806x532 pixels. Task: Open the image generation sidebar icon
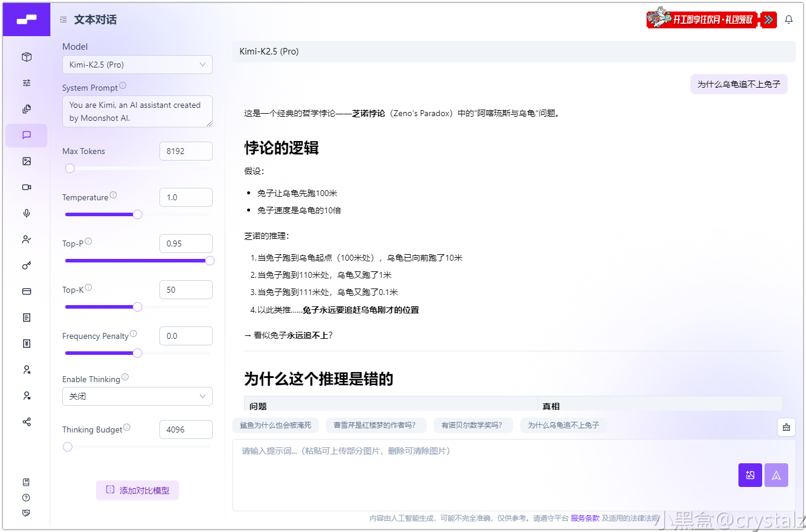pos(27,161)
